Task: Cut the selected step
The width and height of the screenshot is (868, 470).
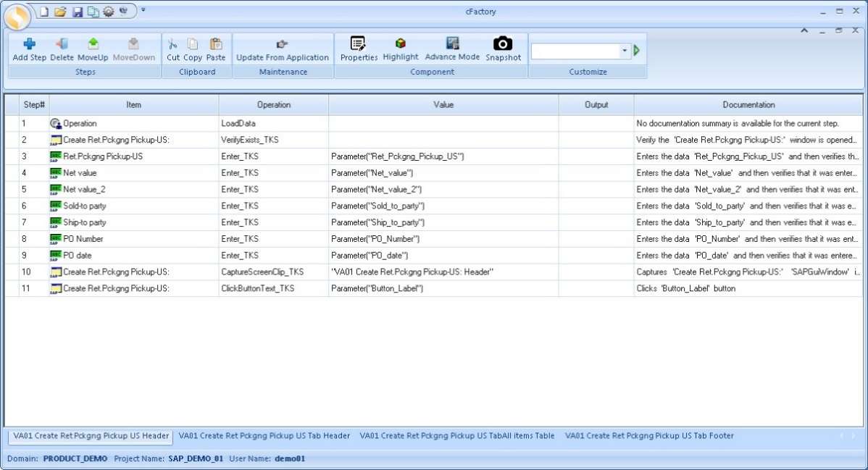Action: click(172, 49)
